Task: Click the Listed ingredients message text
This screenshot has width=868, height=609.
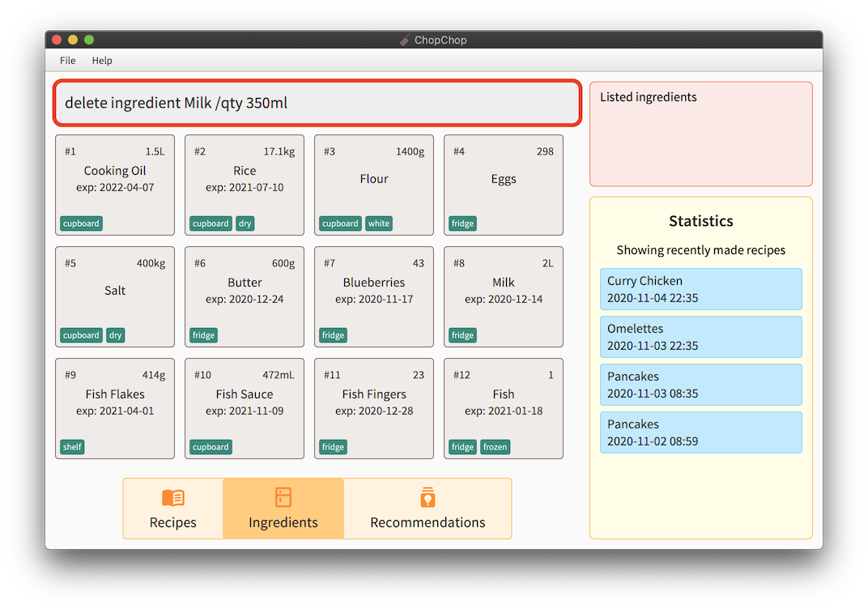Action: [x=649, y=97]
